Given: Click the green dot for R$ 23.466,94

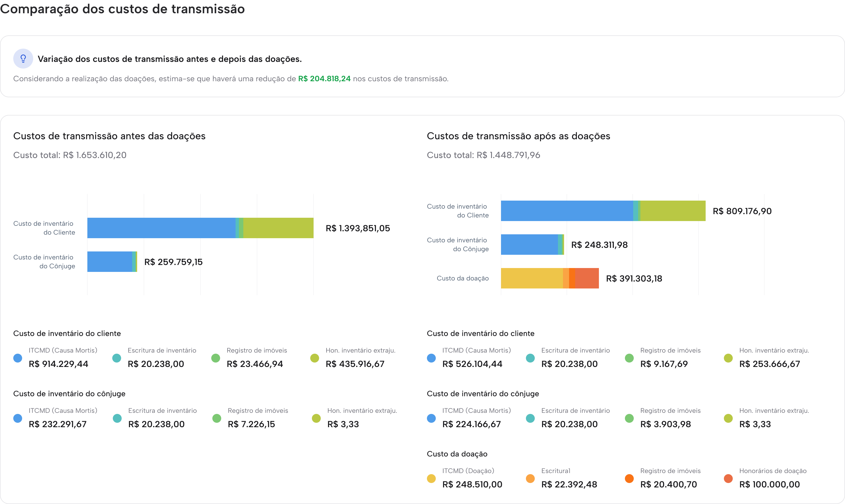Looking at the screenshot, I should [216, 358].
